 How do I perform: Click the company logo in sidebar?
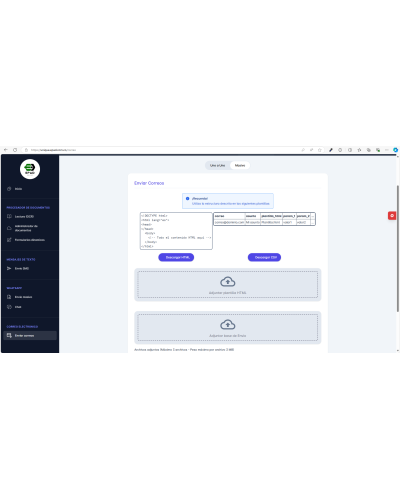click(x=30, y=169)
